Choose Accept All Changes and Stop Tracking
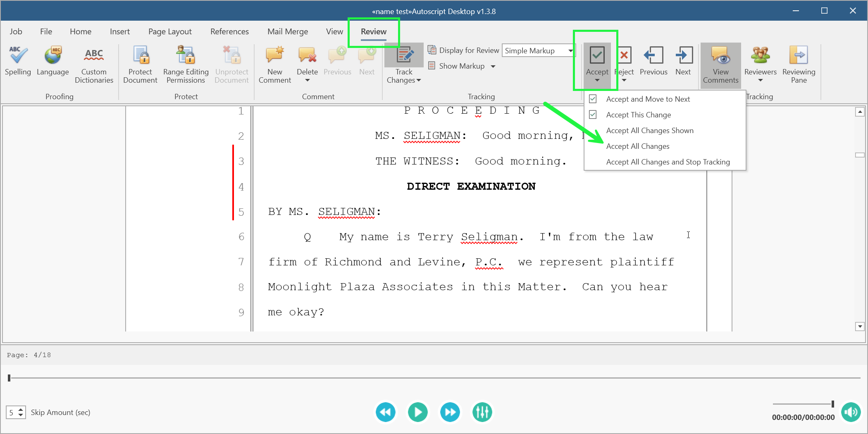Screen dimensions: 868x434 point(668,162)
